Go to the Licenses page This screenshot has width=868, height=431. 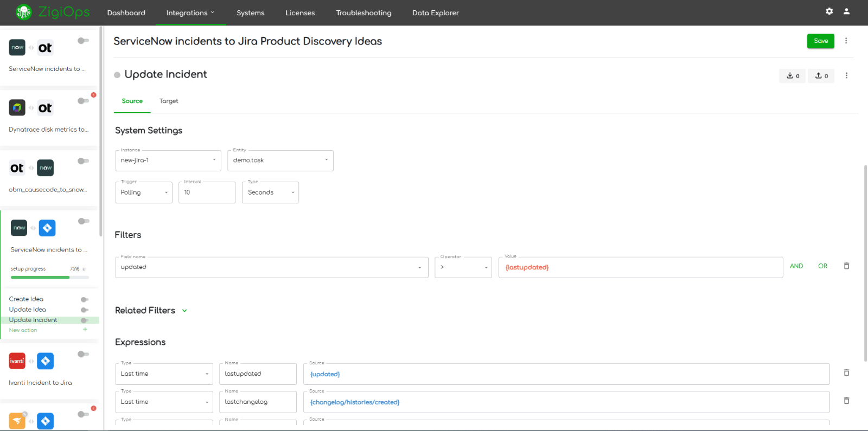coord(300,12)
